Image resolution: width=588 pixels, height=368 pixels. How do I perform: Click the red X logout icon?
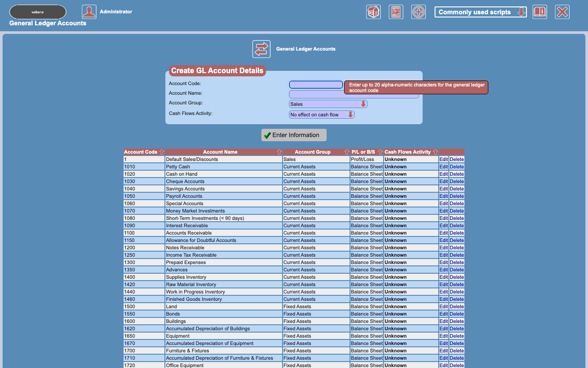[x=562, y=12]
